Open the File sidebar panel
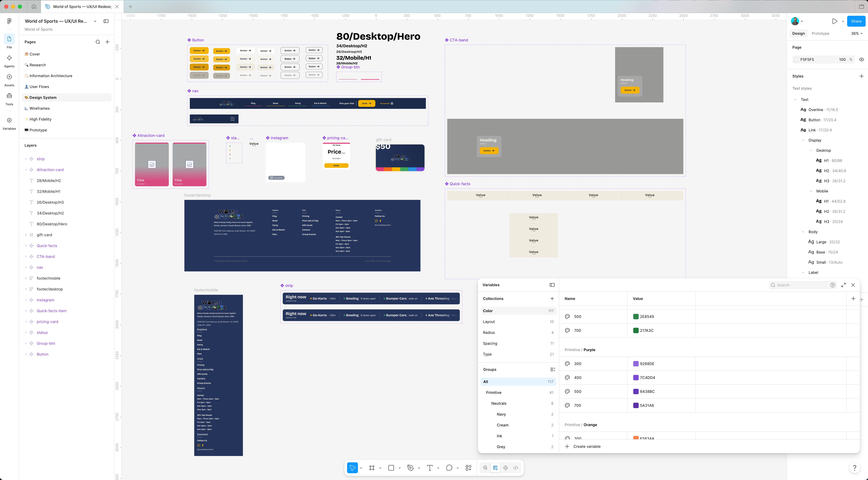 pyautogui.click(x=9, y=42)
